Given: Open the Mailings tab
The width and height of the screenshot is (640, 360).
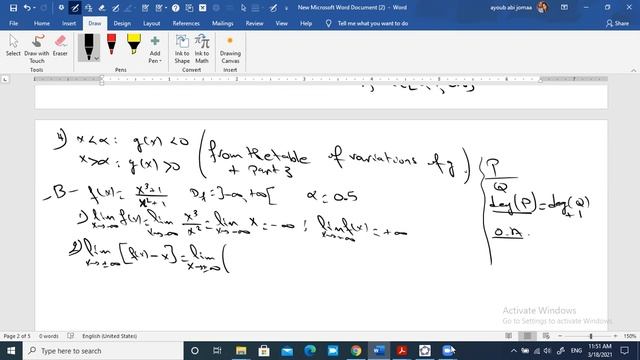Looking at the screenshot, I should (223, 24).
